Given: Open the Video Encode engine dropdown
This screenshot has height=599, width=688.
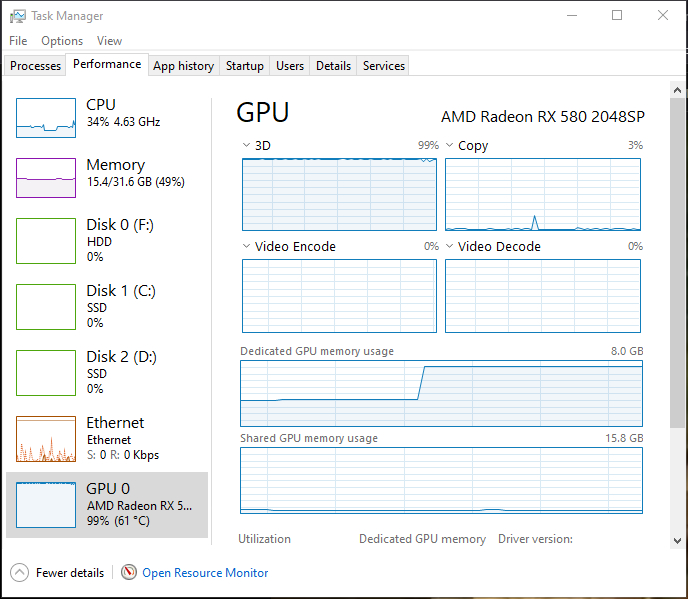Looking at the screenshot, I should click(247, 246).
